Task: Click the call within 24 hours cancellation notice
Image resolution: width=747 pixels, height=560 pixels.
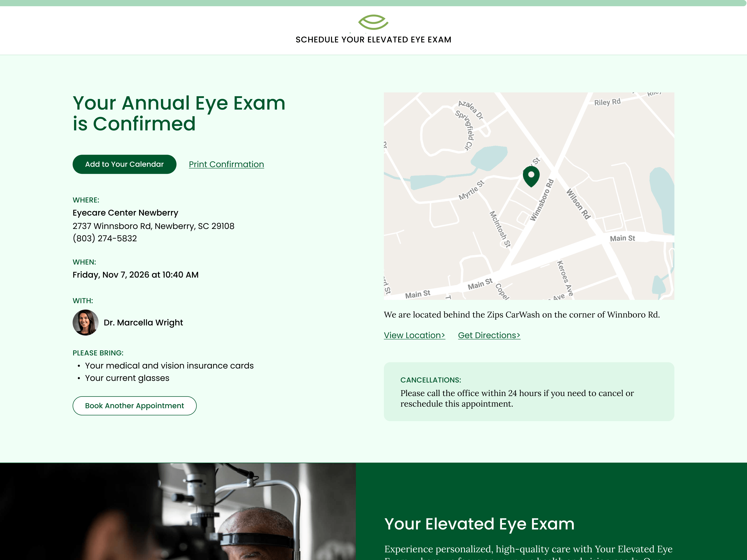Action: pos(517,398)
